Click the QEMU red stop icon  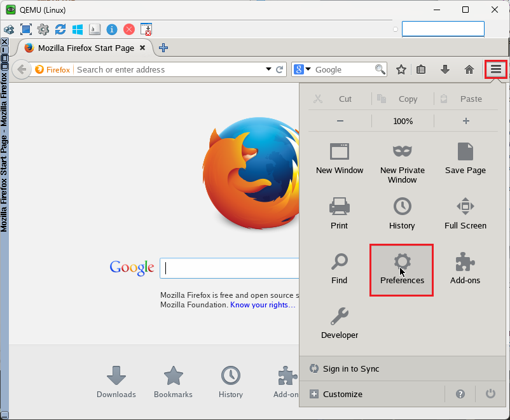[129, 29]
